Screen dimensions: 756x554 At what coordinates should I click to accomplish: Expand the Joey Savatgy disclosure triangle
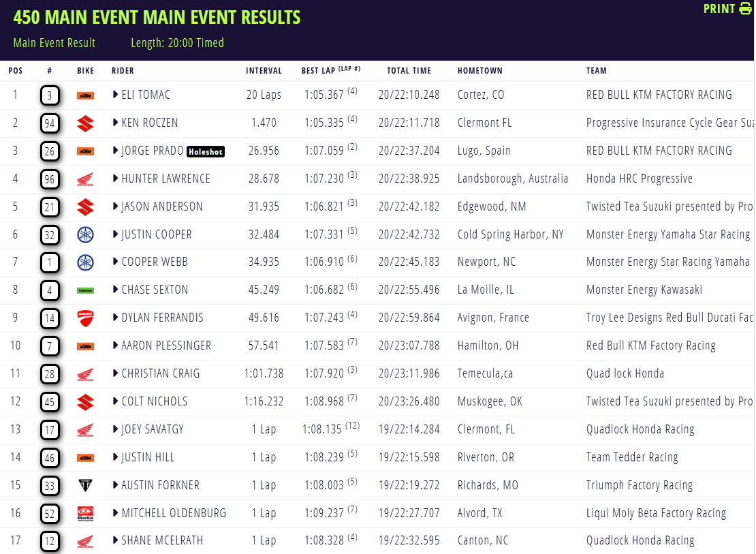[x=115, y=429]
